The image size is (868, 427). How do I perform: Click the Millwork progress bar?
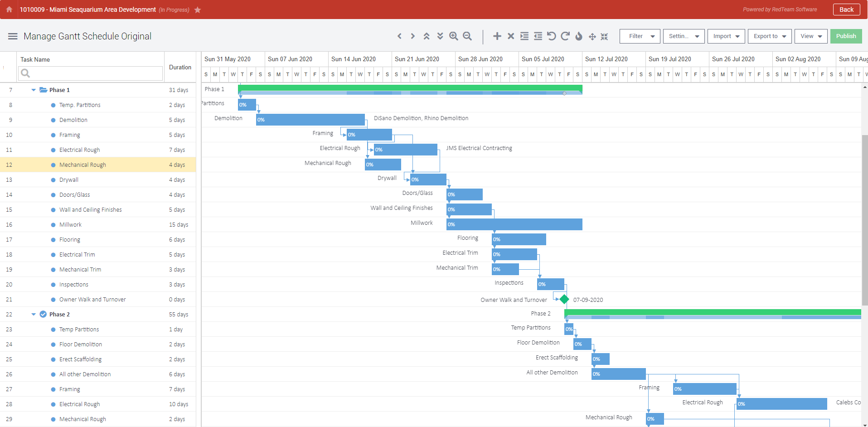(514, 224)
